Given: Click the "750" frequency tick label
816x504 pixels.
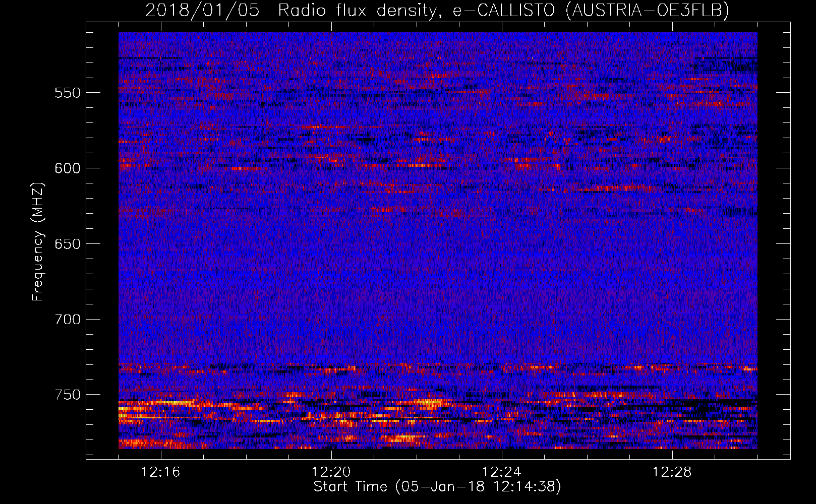Looking at the screenshot, I should (68, 395).
